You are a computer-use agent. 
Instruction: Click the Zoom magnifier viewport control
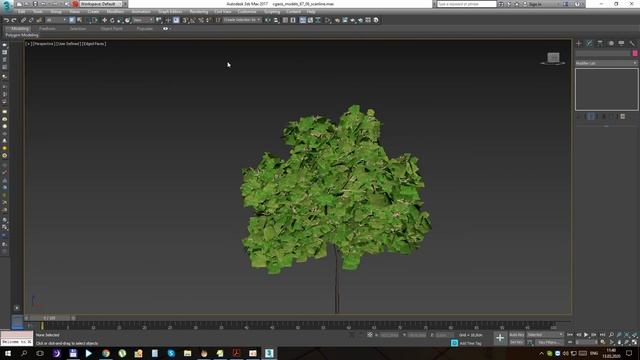(611, 335)
